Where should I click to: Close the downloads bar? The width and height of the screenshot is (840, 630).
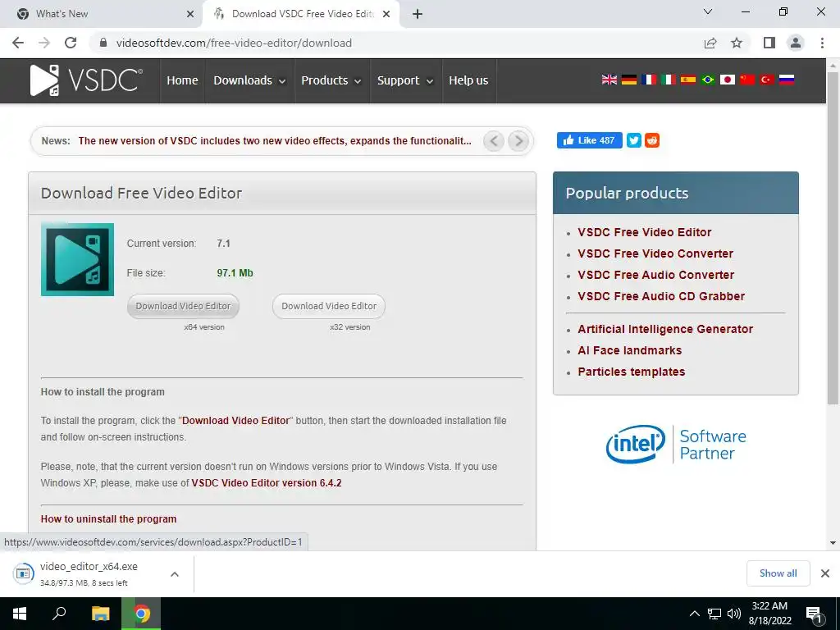pyautogui.click(x=825, y=573)
